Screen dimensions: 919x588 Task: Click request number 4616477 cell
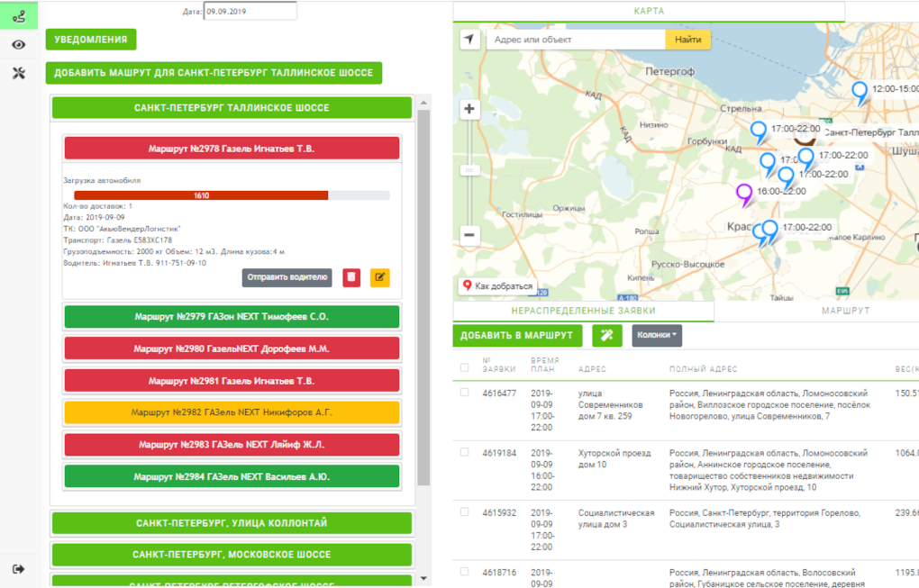[499, 394]
